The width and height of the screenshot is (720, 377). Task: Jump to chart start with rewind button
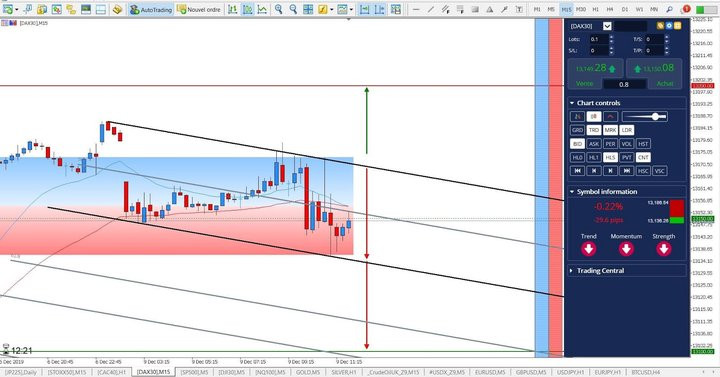pyautogui.click(x=577, y=171)
